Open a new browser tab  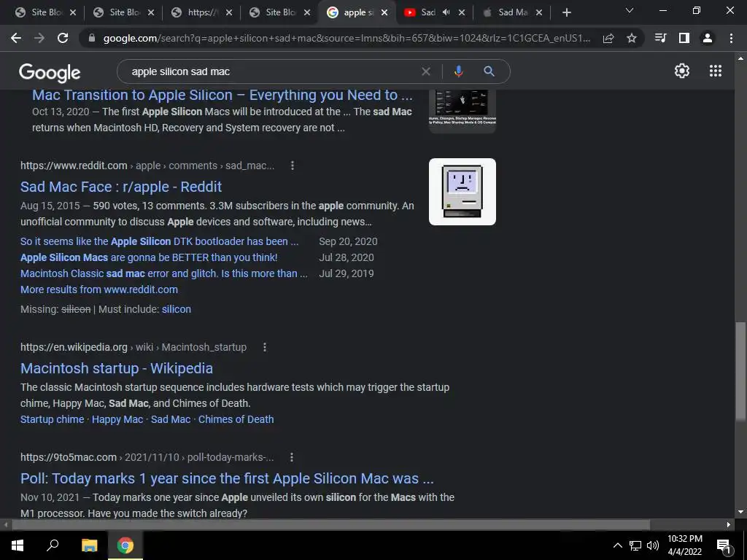[x=566, y=12]
